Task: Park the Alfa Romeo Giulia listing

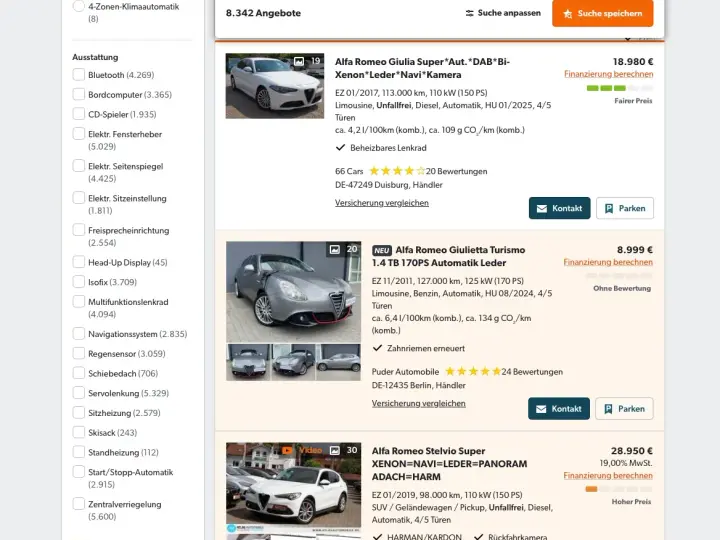Action: pos(625,208)
